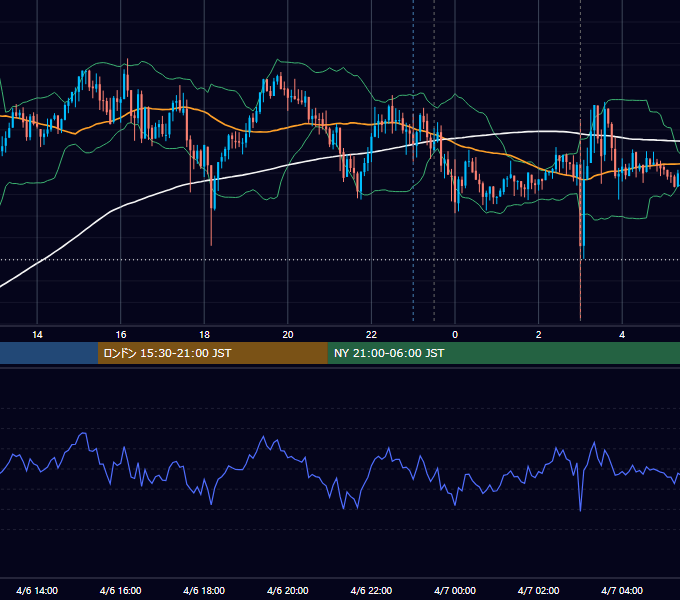Screen dimensions: 680x600
Task: Click the 4/6 18:00 date label
Action: pos(204,590)
